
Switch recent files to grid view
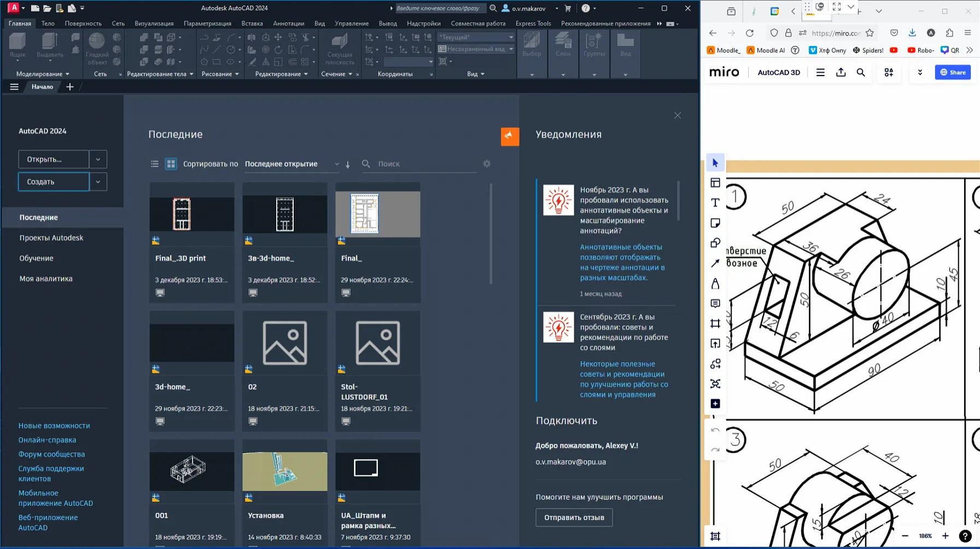171,164
